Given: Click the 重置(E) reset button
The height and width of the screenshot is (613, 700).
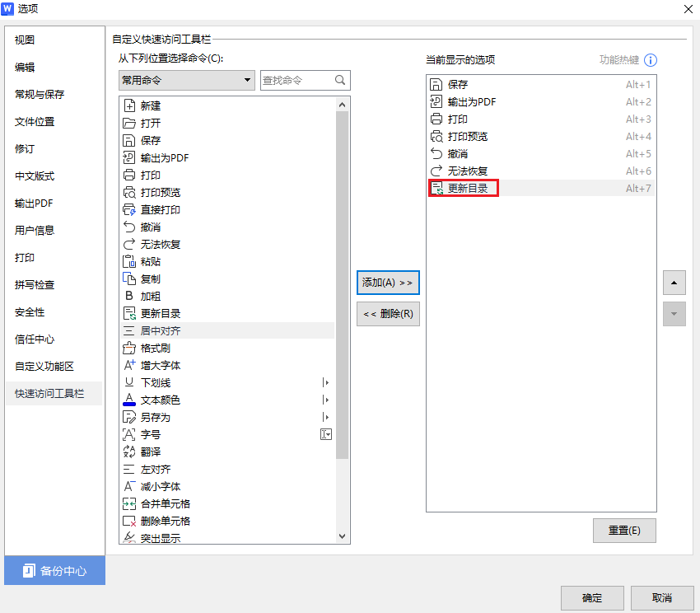Looking at the screenshot, I should click(624, 530).
